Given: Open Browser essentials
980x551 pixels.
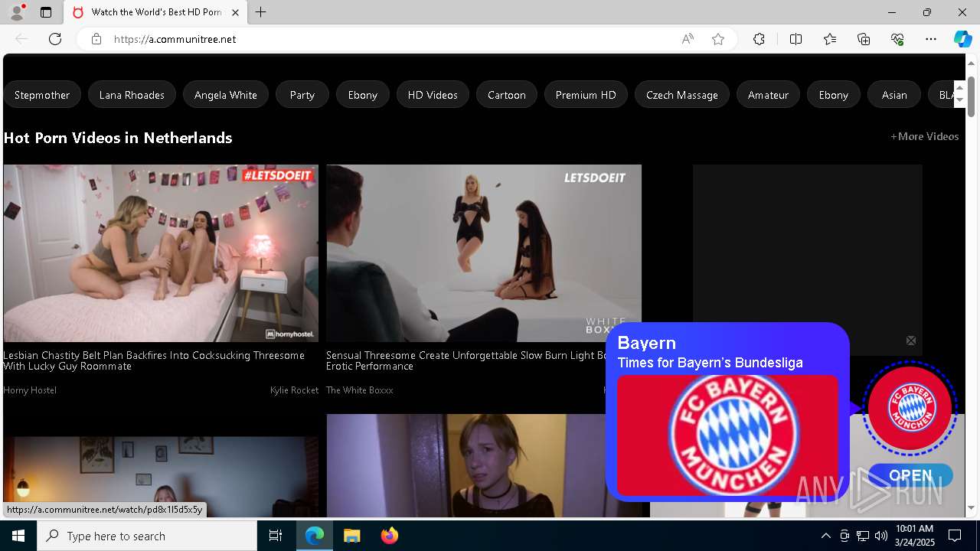Looking at the screenshot, I should [x=897, y=39].
